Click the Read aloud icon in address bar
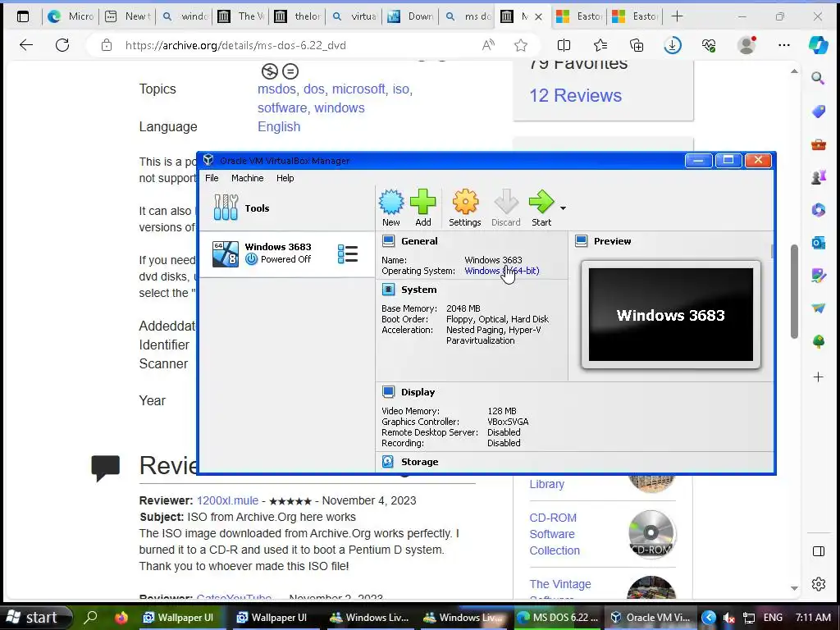 (x=487, y=46)
